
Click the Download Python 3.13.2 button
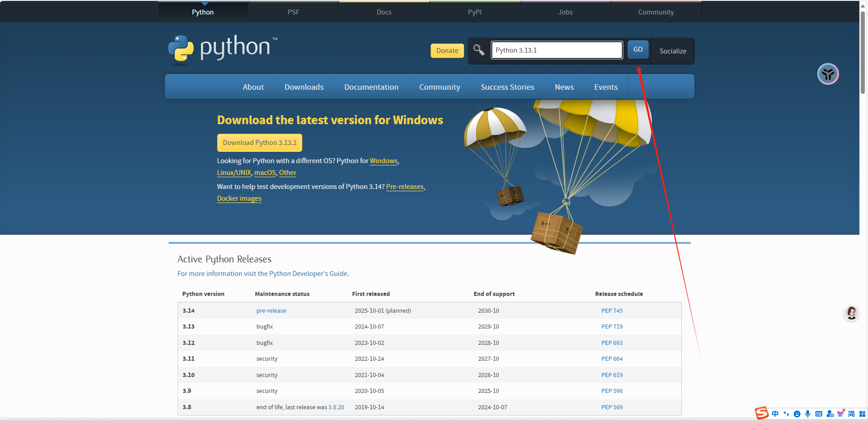point(259,143)
